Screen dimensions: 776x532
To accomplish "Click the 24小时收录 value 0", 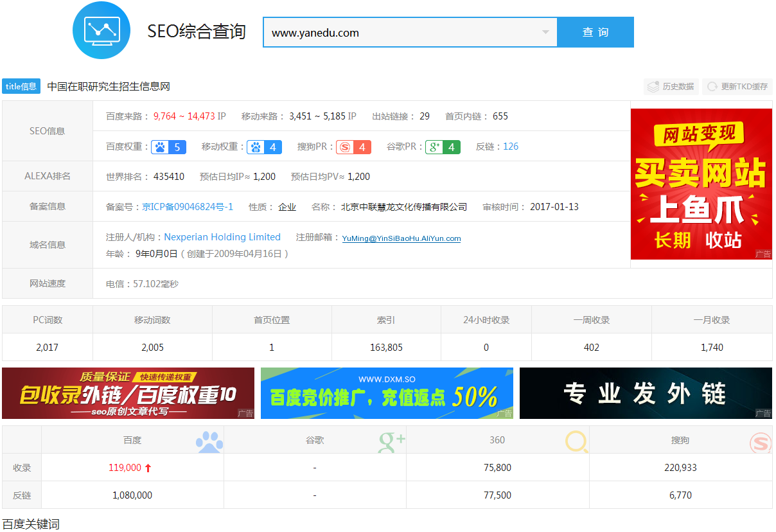I will [x=486, y=348].
